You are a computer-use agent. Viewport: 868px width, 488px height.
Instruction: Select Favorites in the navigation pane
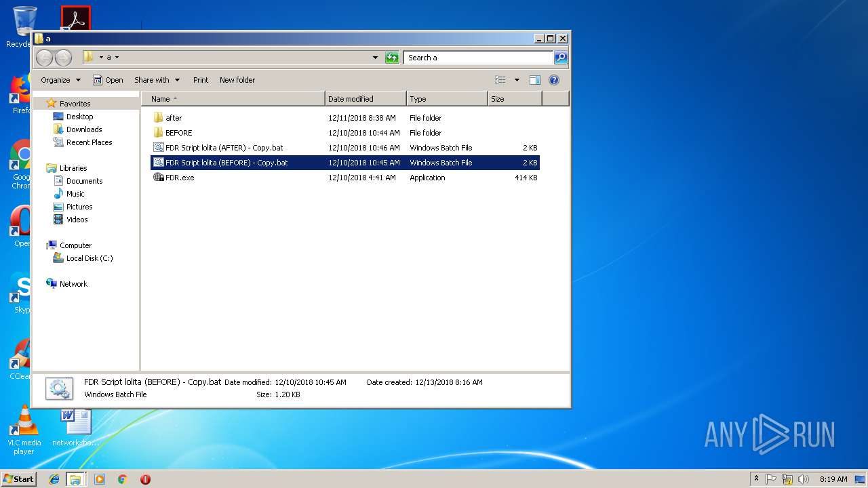point(75,104)
